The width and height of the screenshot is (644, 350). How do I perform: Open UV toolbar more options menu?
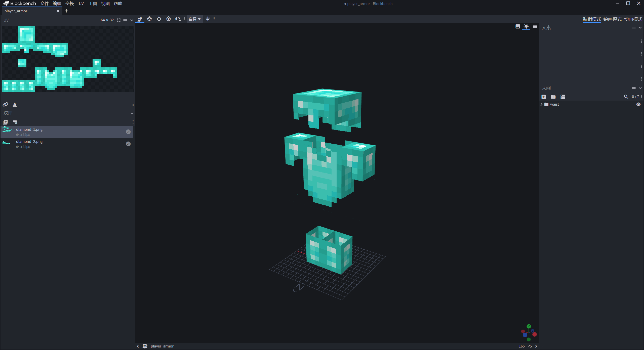coord(133,104)
